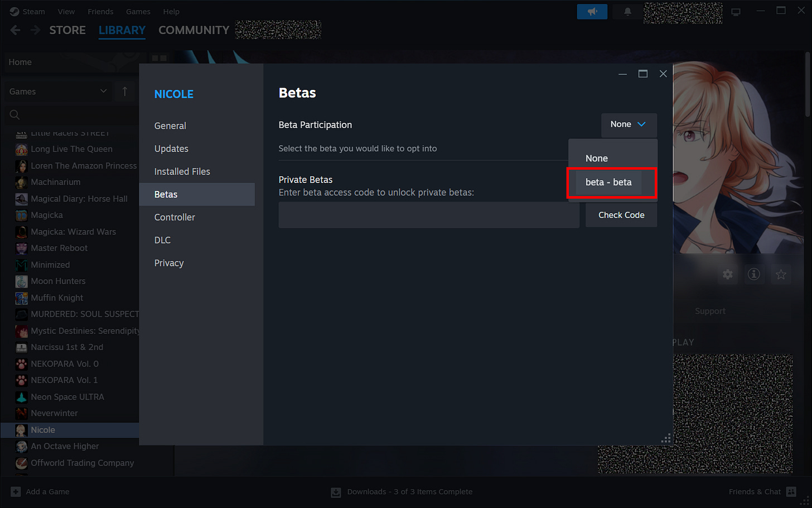
Task: Open the notifications bell icon
Action: [627, 11]
